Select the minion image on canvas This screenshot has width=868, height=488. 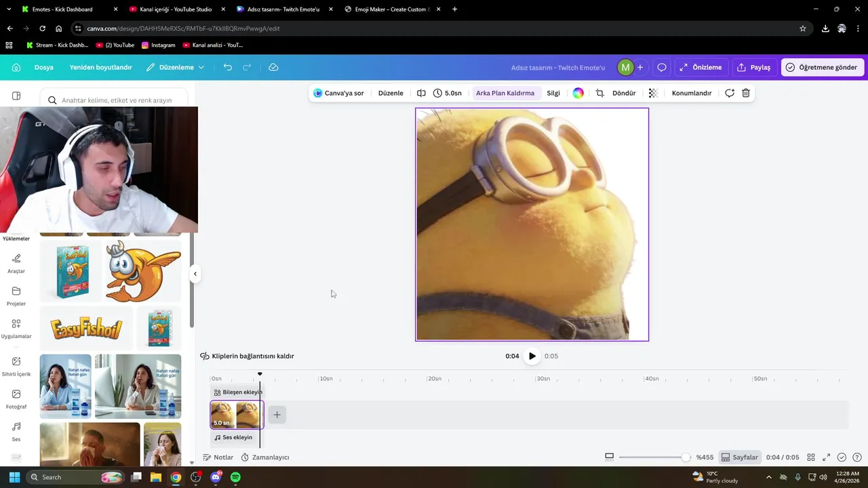click(x=532, y=224)
